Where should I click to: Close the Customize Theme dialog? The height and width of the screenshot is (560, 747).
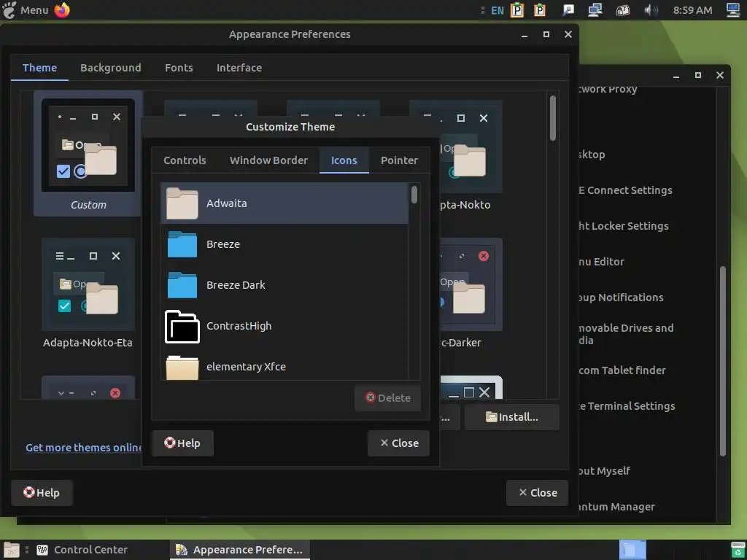click(x=399, y=443)
